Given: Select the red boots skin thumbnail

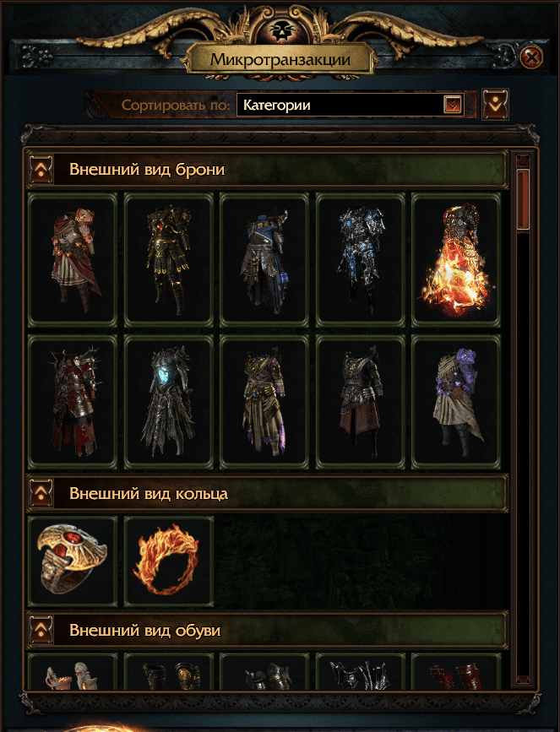Looking at the screenshot, I should tap(456, 672).
